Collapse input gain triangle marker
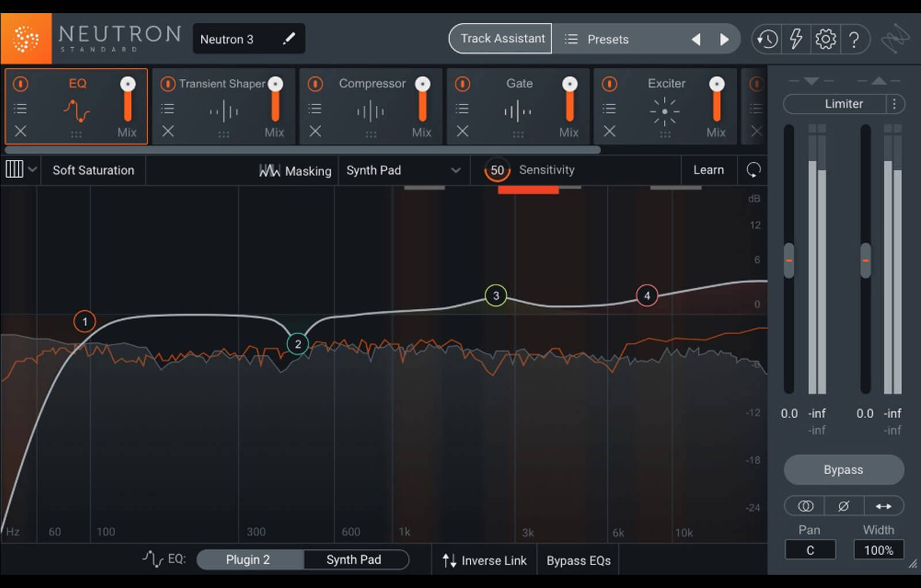921x588 pixels. click(811, 81)
